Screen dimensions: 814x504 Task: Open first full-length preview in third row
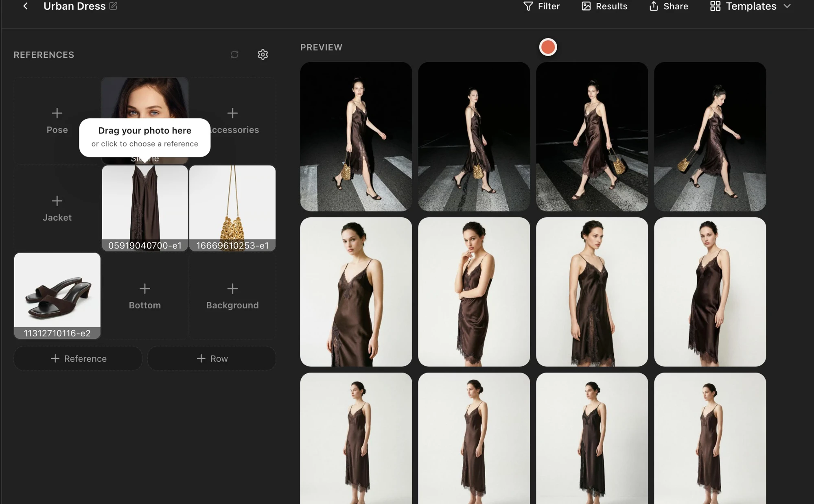[356, 438]
